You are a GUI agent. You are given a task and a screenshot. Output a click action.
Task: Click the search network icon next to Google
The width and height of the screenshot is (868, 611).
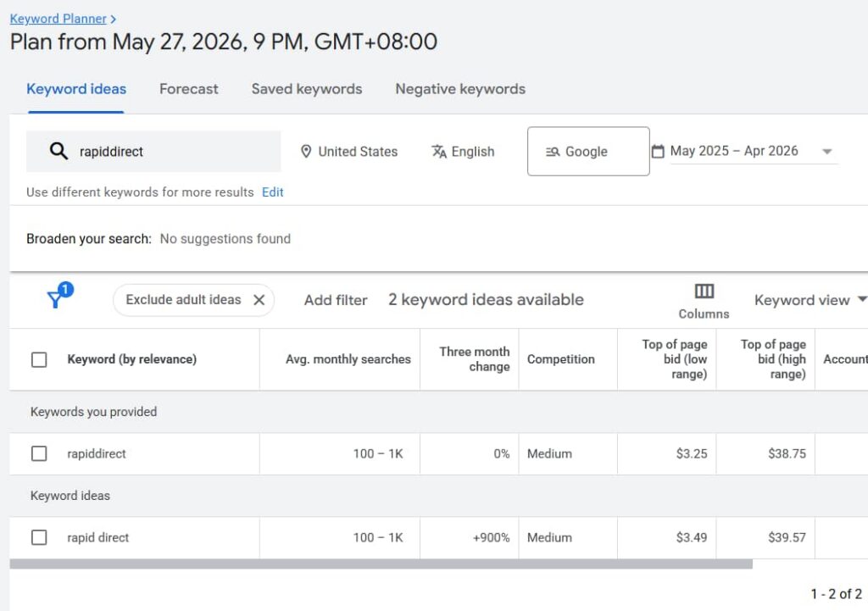[x=553, y=152]
